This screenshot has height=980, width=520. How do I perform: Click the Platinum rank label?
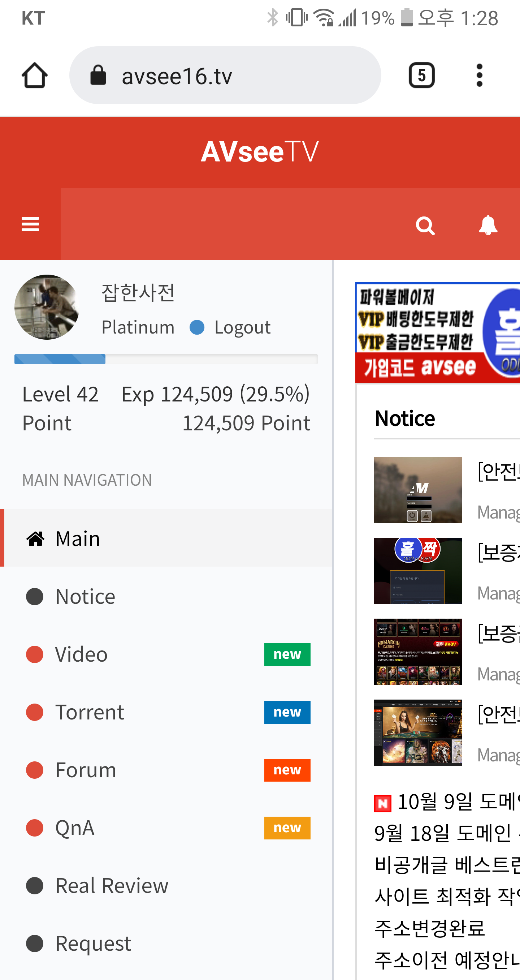pyautogui.click(x=138, y=327)
